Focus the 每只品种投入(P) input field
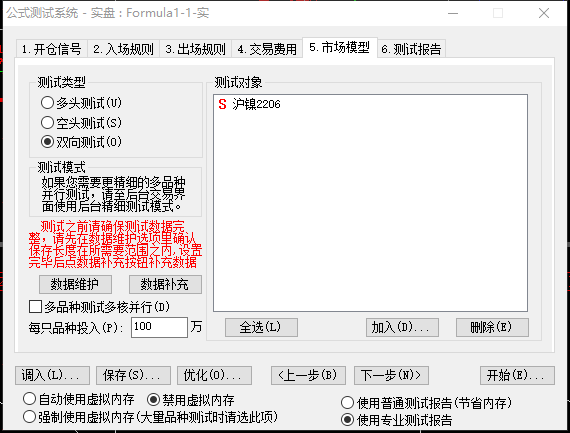 [x=159, y=327]
